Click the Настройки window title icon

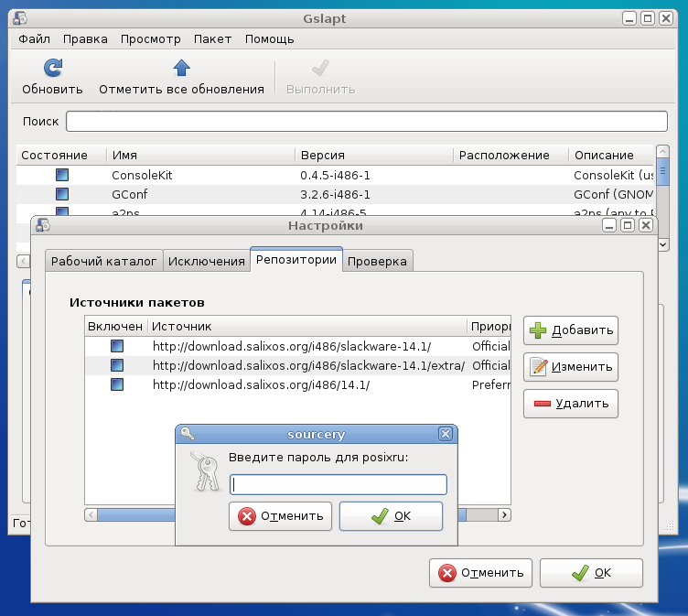(x=43, y=225)
